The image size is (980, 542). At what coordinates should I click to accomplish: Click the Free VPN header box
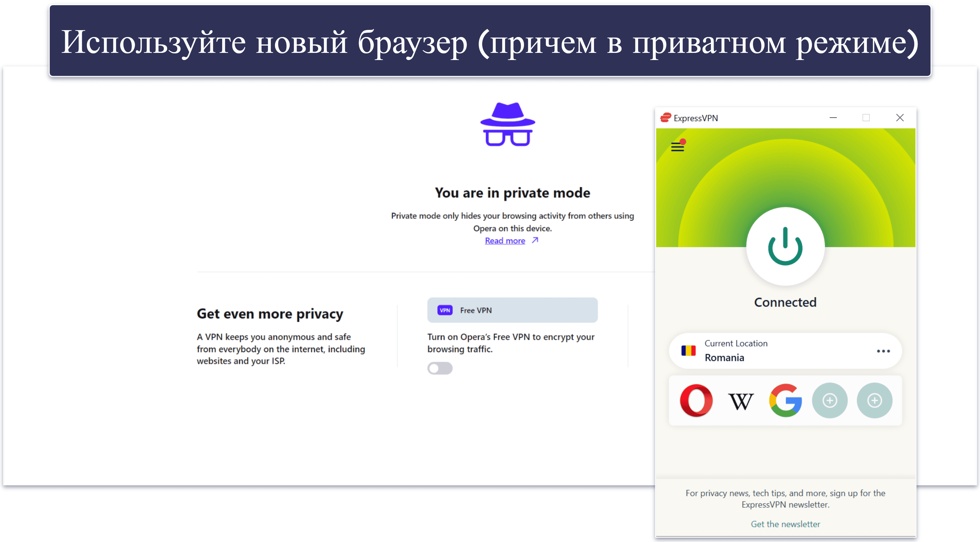[512, 310]
